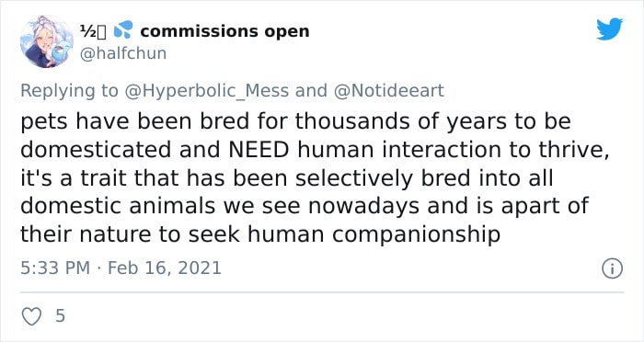Click the capitalized word NEED in tweet
This screenshot has width=644, height=342.
[259, 150]
